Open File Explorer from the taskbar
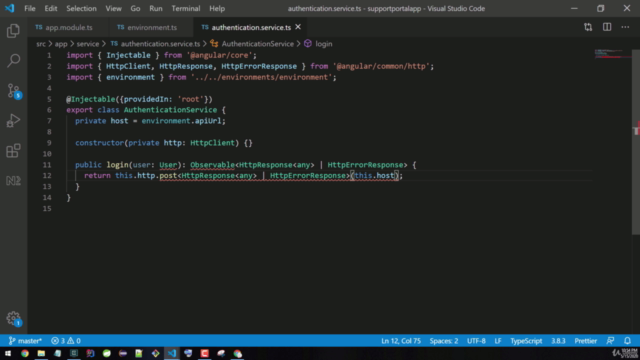Viewport: 640px width, 360px height. click(x=41, y=353)
